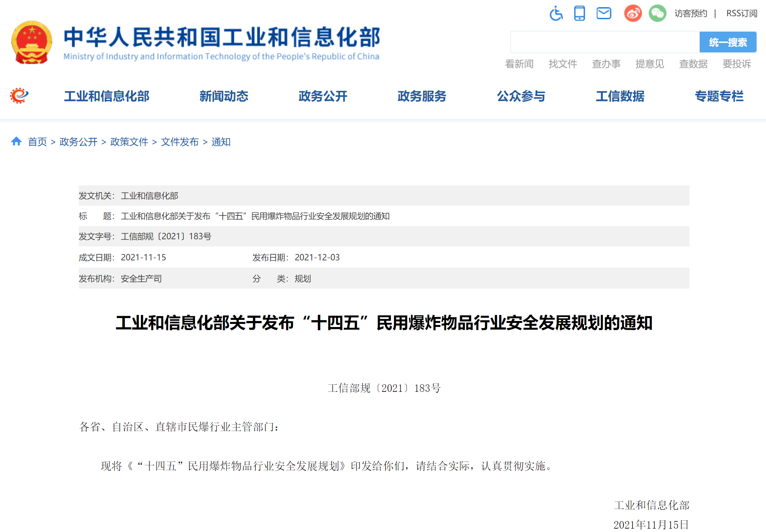Open 公众参与 nav menu
Viewport: 766px width, 532px height.
pyautogui.click(x=521, y=96)
